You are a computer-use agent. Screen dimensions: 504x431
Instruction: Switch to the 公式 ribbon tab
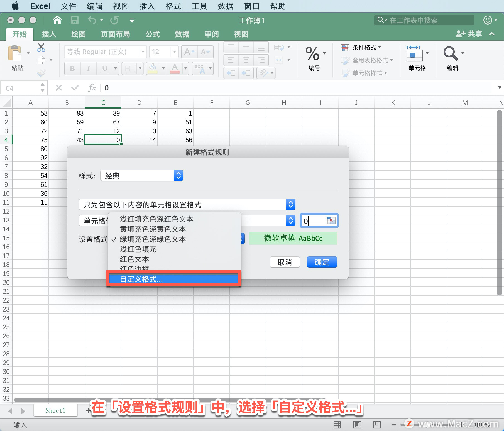pos(153,34)
